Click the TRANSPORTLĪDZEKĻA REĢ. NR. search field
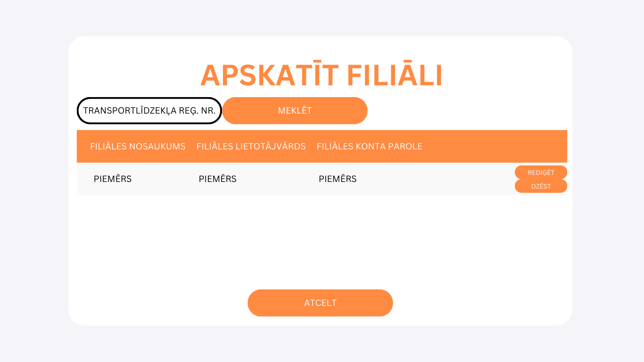This screenshot has width=644, height=362. coord(149,111)
